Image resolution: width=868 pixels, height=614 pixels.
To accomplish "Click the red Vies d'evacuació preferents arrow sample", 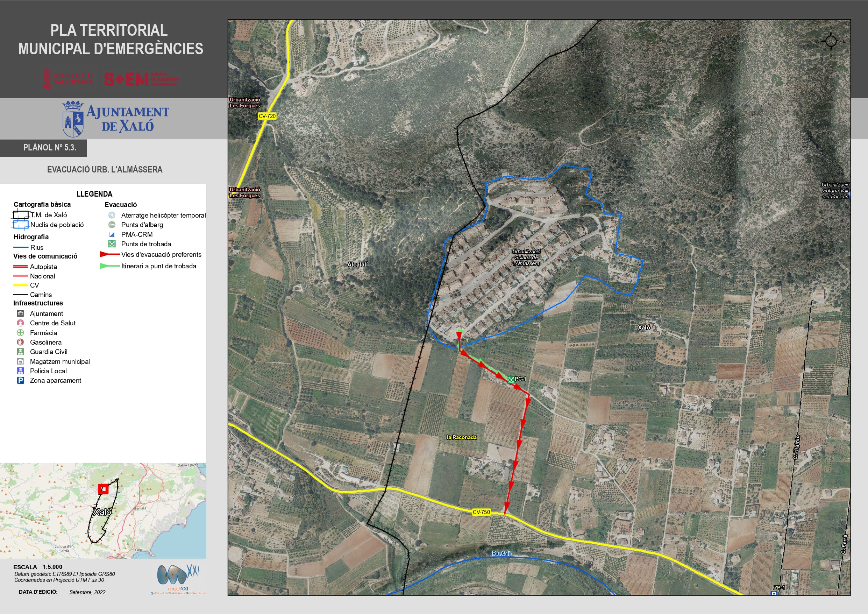I will tap(109, 254).
